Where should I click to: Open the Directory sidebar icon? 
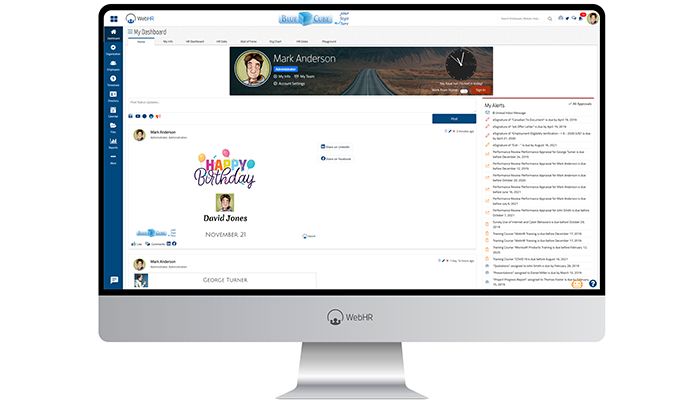coord(113,96)
